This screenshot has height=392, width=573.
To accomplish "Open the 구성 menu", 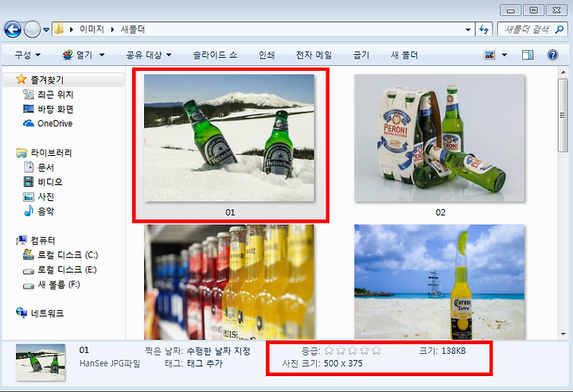I will (27, 55).
